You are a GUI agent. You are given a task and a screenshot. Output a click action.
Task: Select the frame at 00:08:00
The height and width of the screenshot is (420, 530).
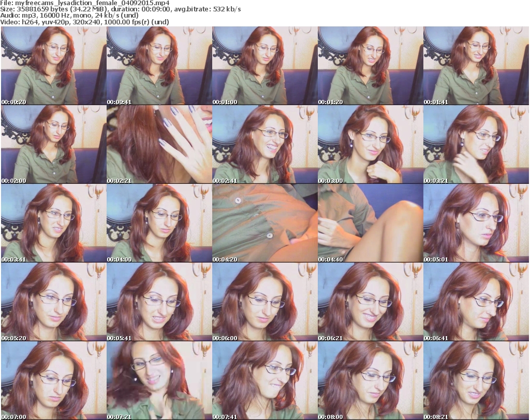point(371,381)
